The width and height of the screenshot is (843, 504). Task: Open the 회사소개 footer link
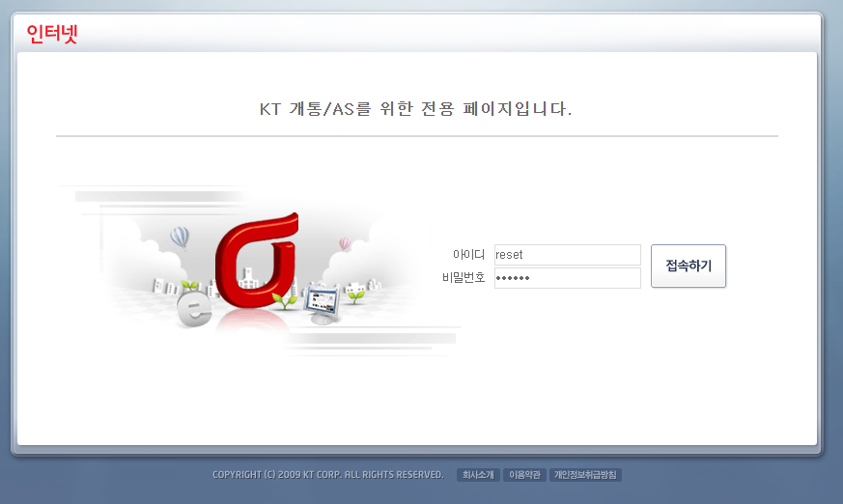click(x=478, y=475)
